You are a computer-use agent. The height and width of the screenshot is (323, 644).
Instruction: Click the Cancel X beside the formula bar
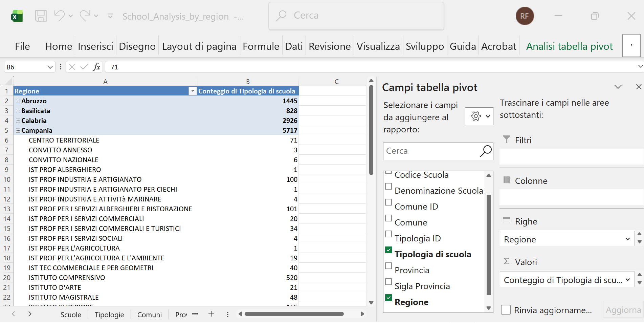click(x=72, y=67)
